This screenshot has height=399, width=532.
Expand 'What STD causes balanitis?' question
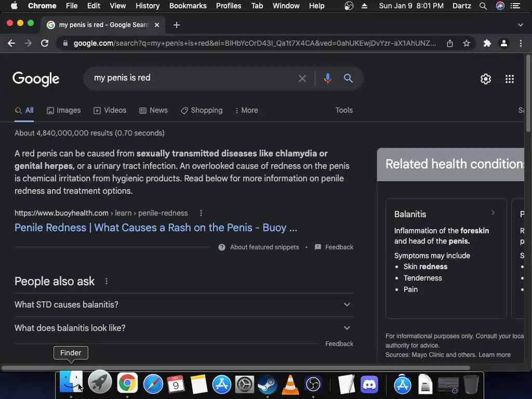pos(184,304)
